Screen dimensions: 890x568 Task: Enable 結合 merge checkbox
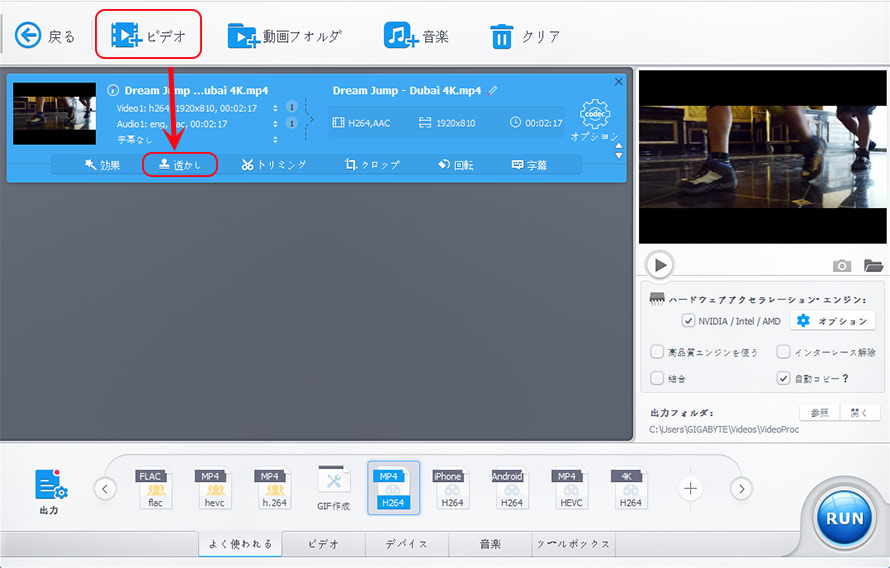coord(657,378)
